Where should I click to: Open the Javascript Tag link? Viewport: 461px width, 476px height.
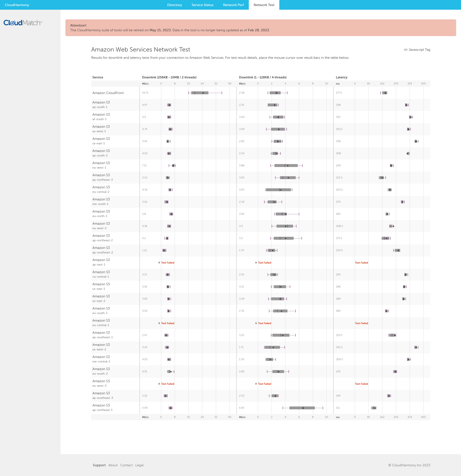click(417, 50)
